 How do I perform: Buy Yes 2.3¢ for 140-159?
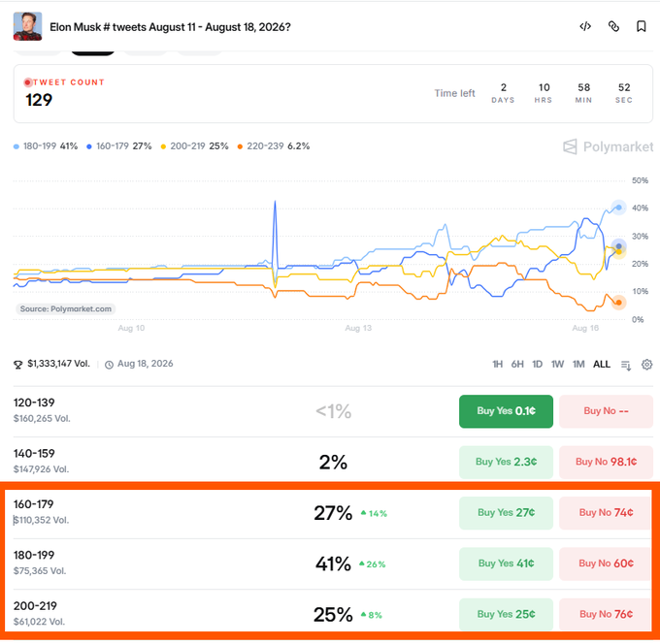click(x=506, y=462)
